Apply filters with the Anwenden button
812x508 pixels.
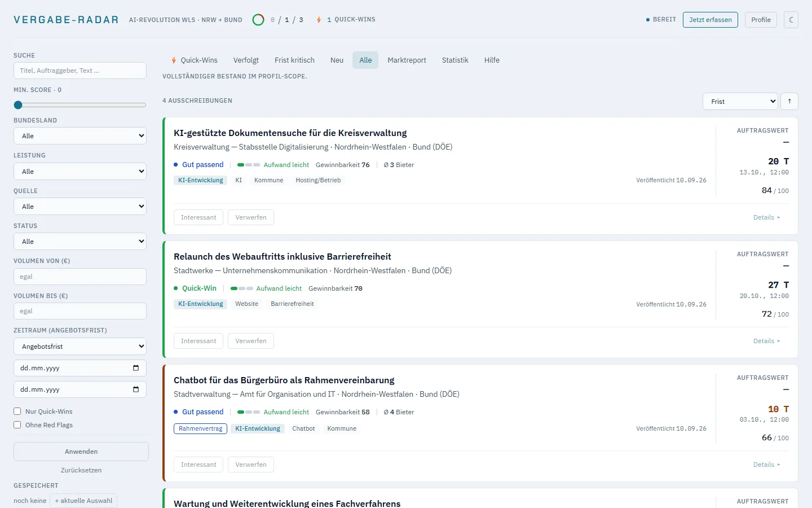pos(81,452)
